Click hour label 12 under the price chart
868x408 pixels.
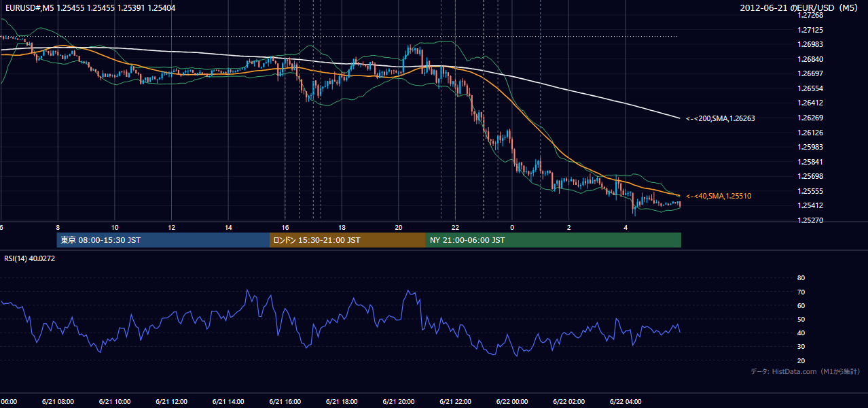pyautogui.click(x=172, y=228)
